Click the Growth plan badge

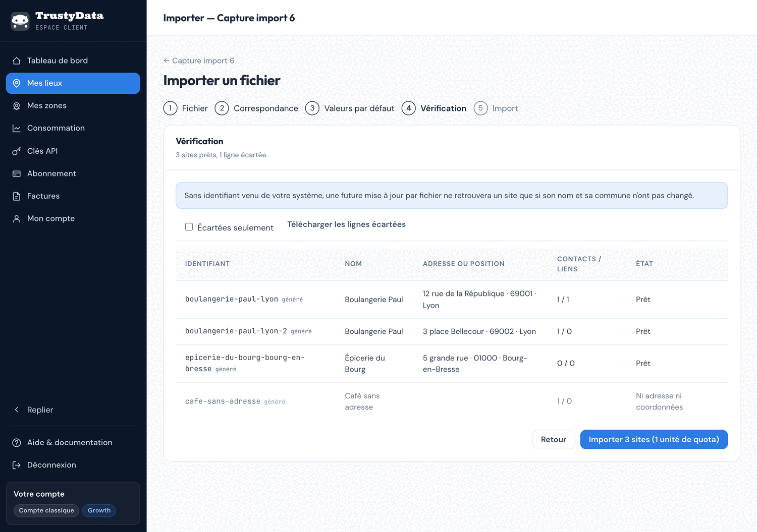pos(99,510)
